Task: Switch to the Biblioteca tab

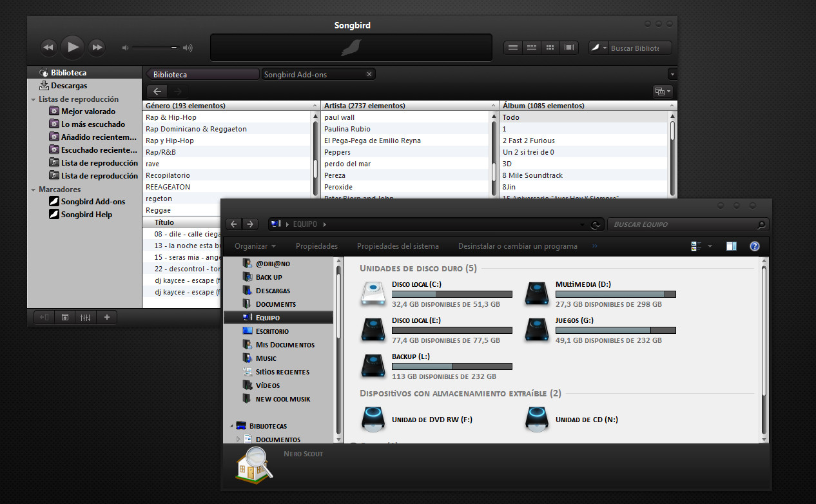Action: tap(203, 74)
